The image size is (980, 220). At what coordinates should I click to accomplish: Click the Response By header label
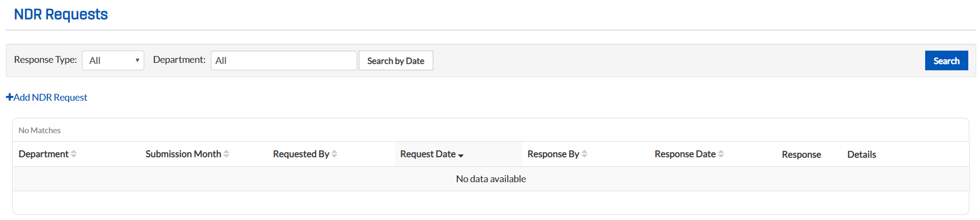click(x=553, y=154)
